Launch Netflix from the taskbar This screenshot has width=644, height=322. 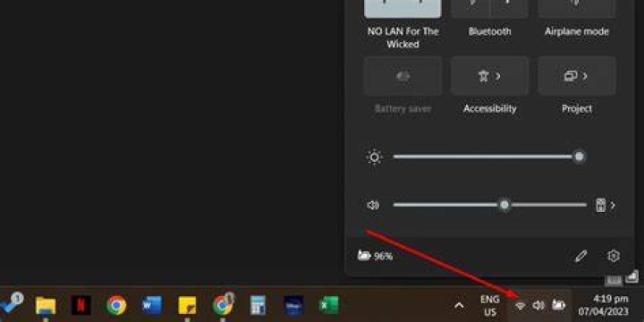click(x=80, y=306)
